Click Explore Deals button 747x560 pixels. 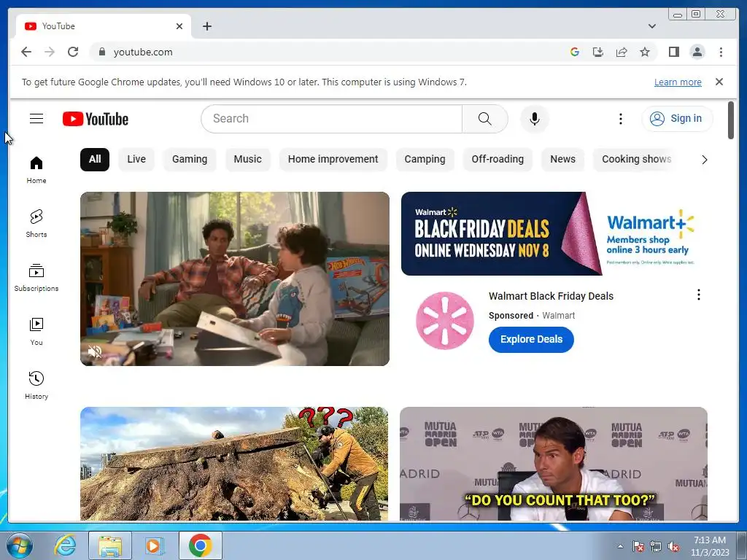531,340
